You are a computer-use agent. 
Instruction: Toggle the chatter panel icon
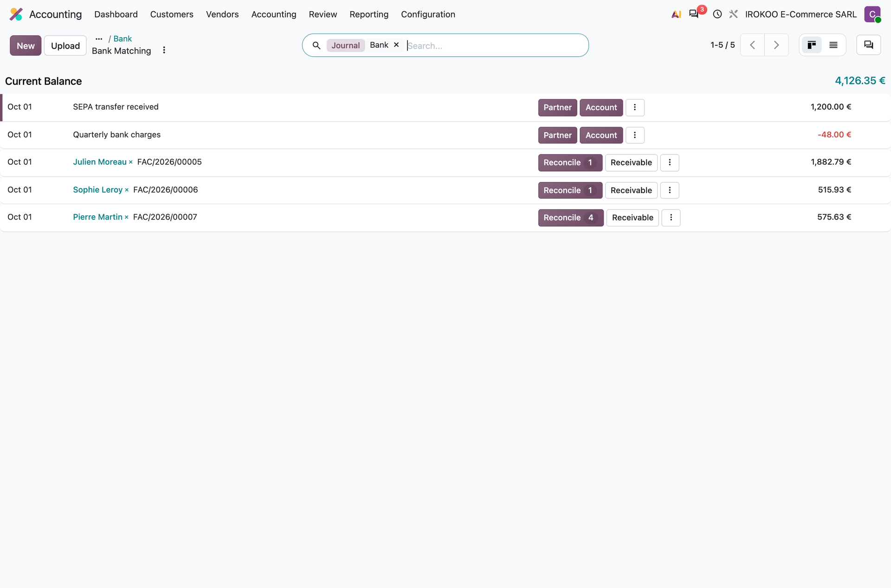(868, 45)
